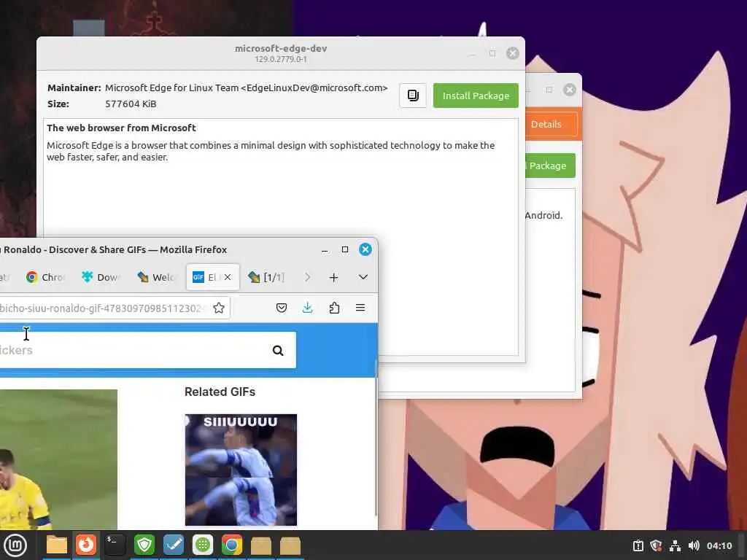Minimize the Mozilla Firefox window
The width and height of the screenshot is (747, 560).
pos(325,249)
